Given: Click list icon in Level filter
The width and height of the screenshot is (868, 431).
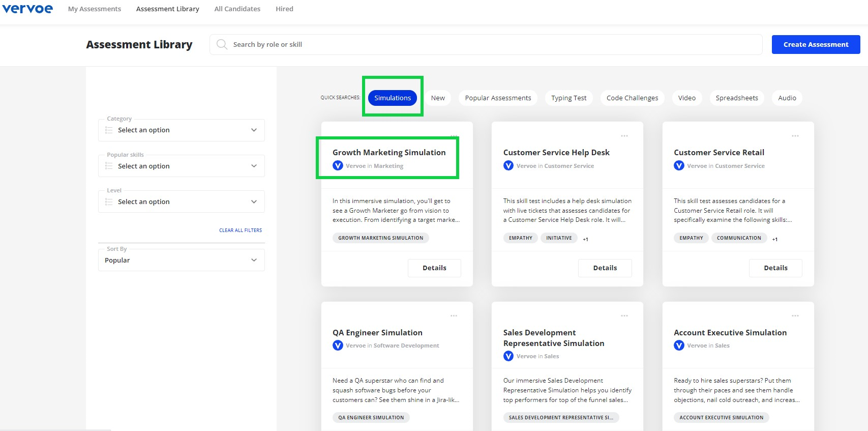Looking at the screenshot, I should click(109, 202).
